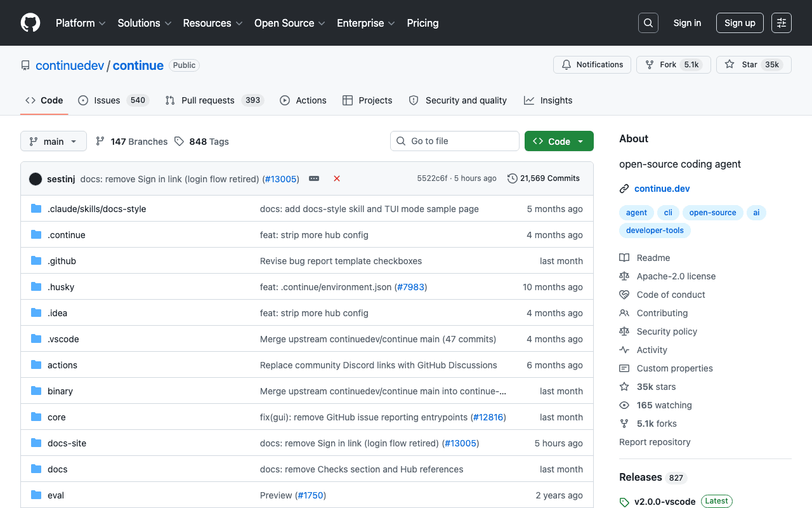Viewport: 812px width, 508px height.
Task: Open the main branch selector dropdown
Action: 53,141
